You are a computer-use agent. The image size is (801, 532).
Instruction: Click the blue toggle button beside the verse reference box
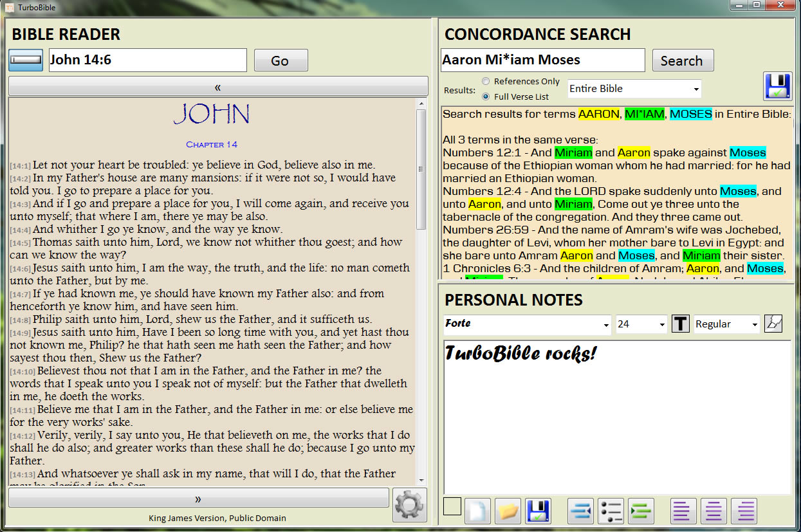[26, 60]
